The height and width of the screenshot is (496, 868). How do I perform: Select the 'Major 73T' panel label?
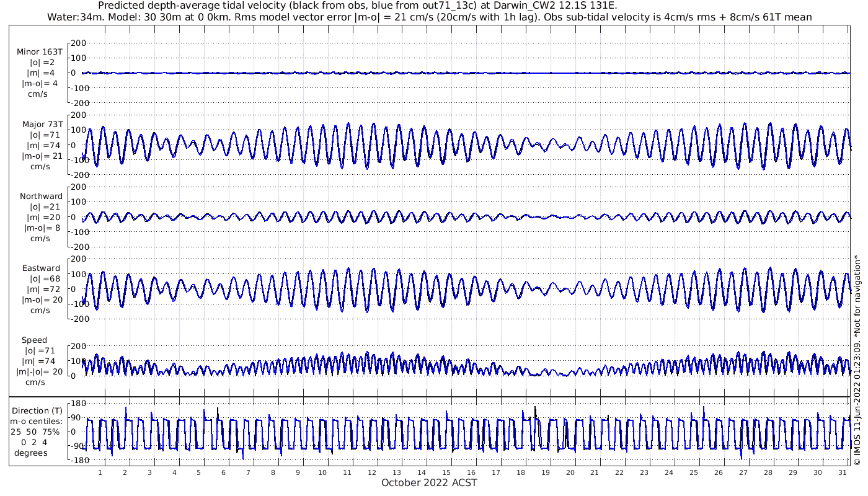point(42,124)
